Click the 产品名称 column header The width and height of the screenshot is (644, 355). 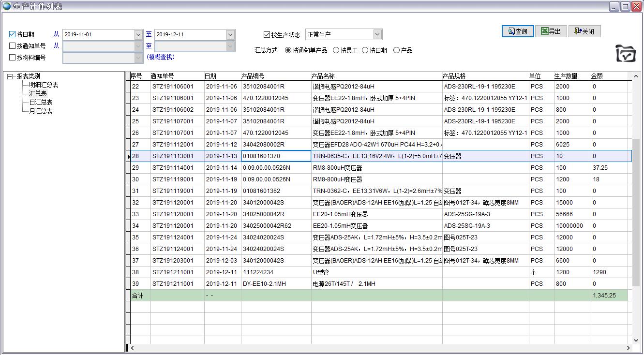(323, 76)
